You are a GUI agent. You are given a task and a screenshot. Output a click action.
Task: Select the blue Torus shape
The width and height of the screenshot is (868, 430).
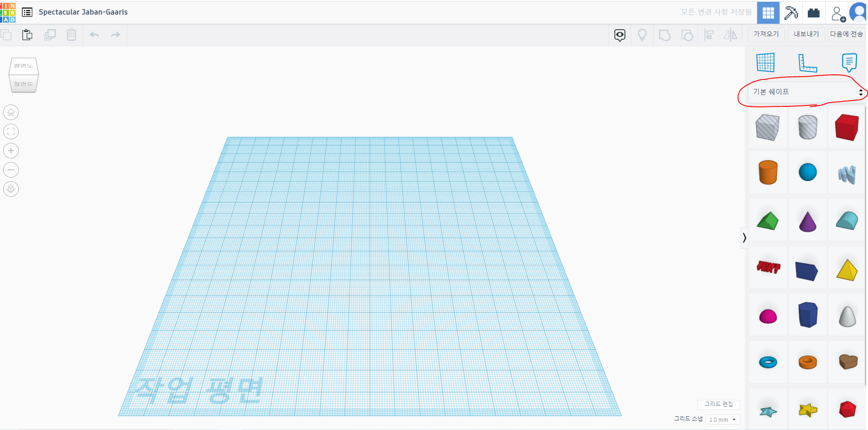point(768,362)
